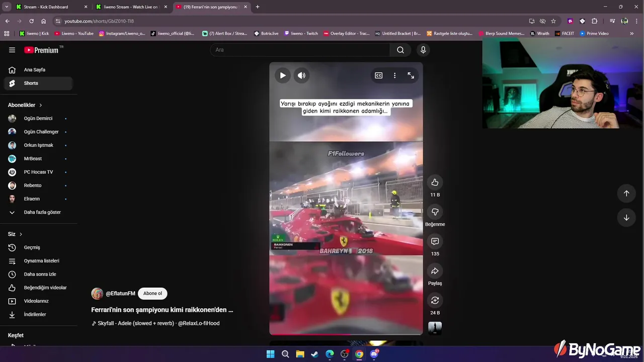This screenshot has width=644, height=362.
Task: Open Steam from the taskbar
Action: point(314,354)
